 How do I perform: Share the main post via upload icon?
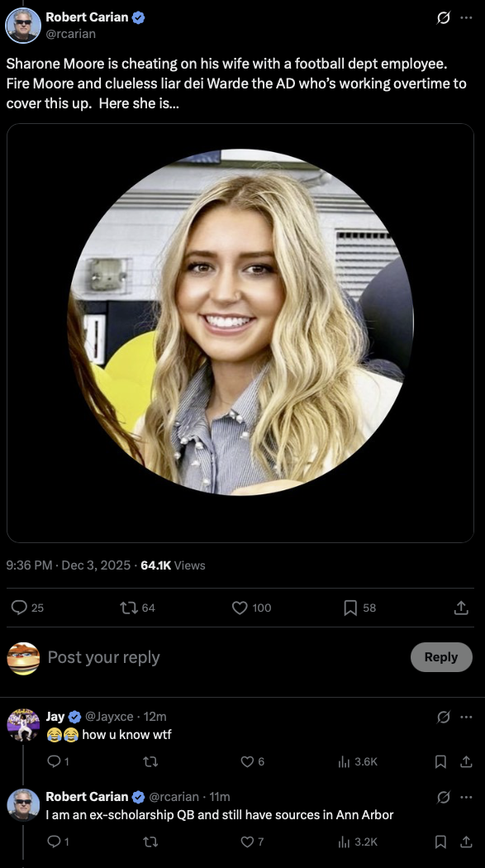pos(461,608)
